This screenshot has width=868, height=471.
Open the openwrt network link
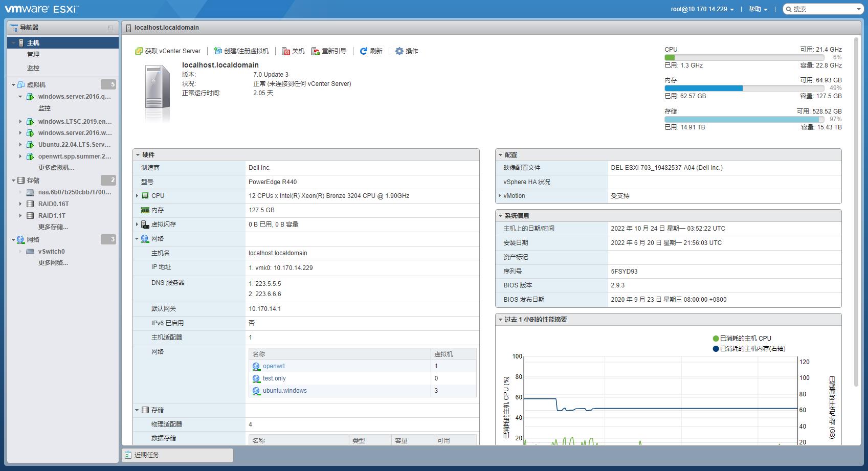(x=274, y=366)
